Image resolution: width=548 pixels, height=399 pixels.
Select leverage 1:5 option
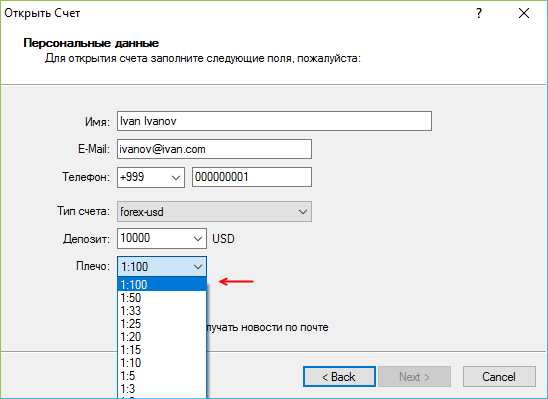(162, 376)
